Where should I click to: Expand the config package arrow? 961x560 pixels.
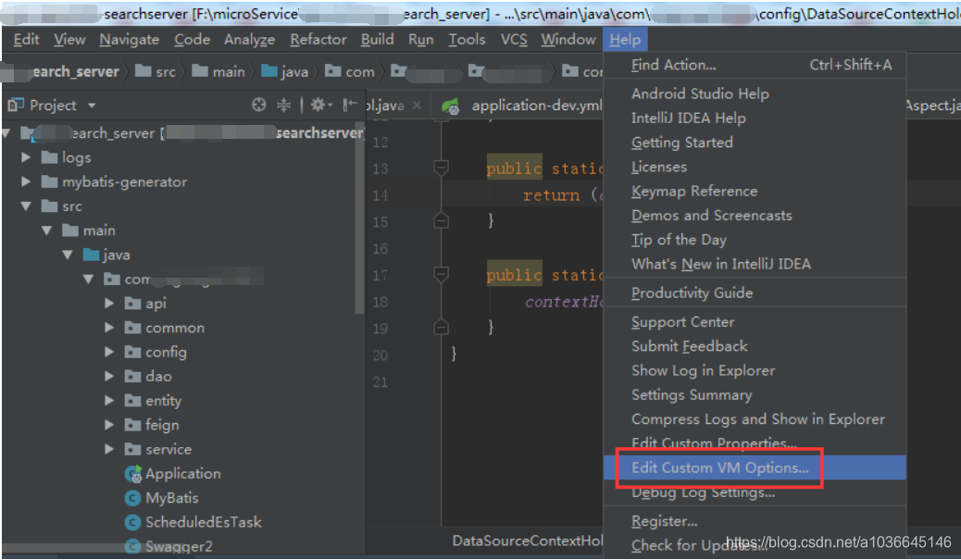point(109,352)
